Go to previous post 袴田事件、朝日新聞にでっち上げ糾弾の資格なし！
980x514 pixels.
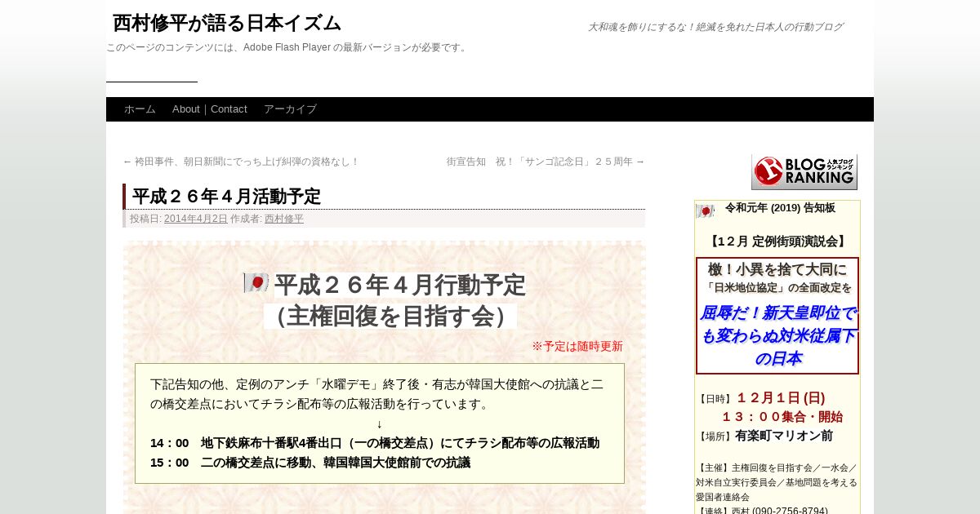tap(241, 162)
